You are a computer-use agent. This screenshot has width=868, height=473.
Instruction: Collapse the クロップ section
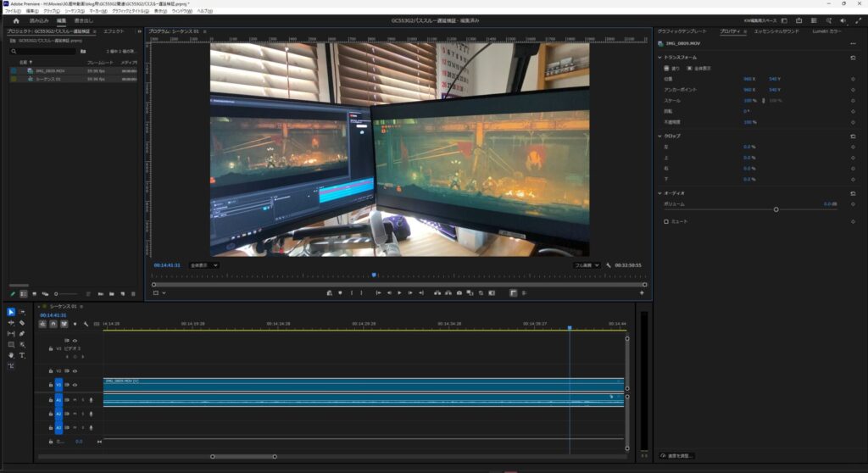[660, 136]
